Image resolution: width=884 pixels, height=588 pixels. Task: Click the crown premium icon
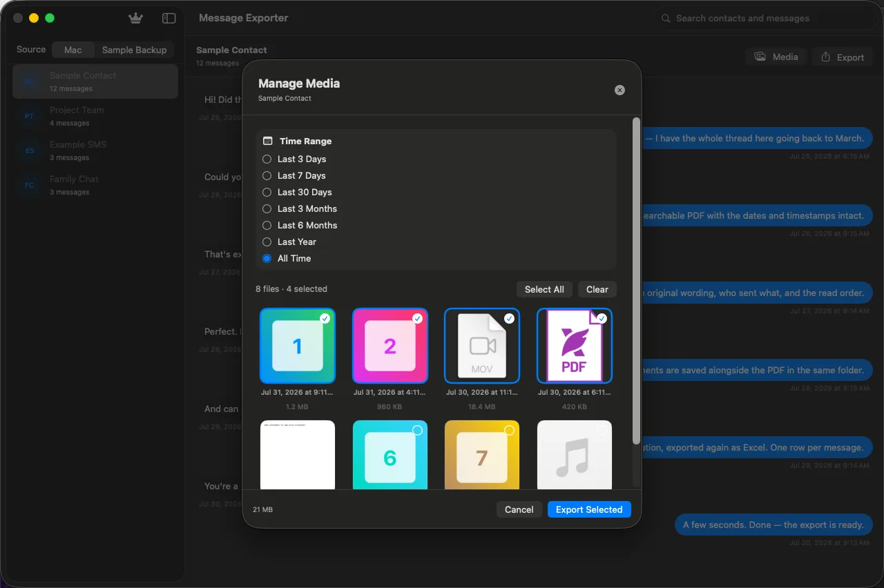tap(135, 19)
